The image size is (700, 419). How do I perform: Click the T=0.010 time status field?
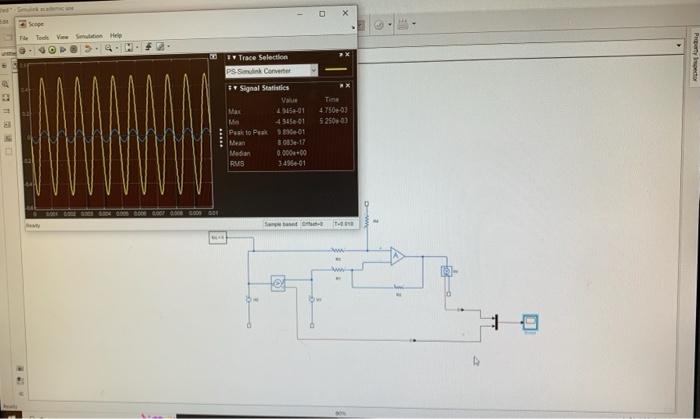[x=344, y=223]
